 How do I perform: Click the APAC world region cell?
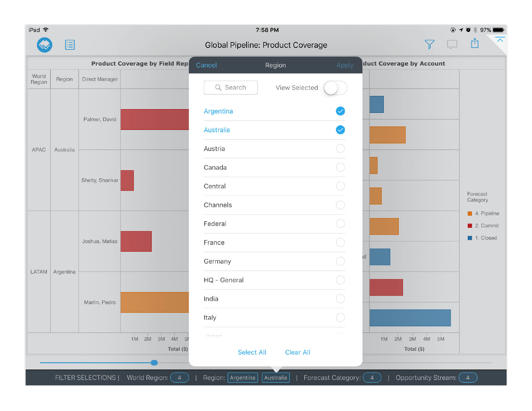[39, 150]
